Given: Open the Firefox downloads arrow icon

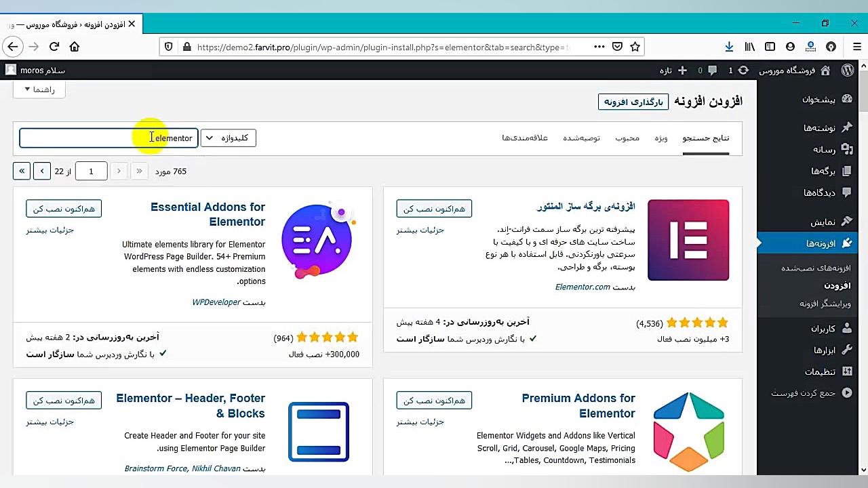Looking at the screenshot, I should (729, 47).
